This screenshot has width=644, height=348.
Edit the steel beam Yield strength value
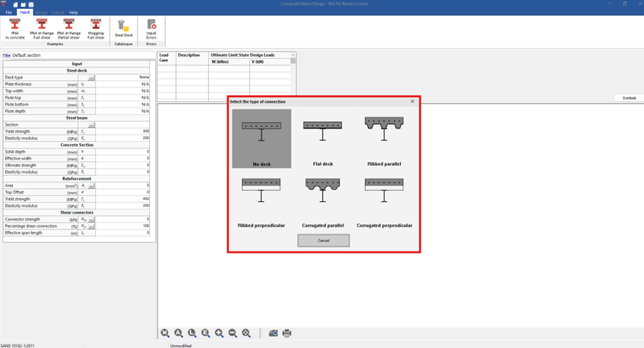[x=123, y=132]
